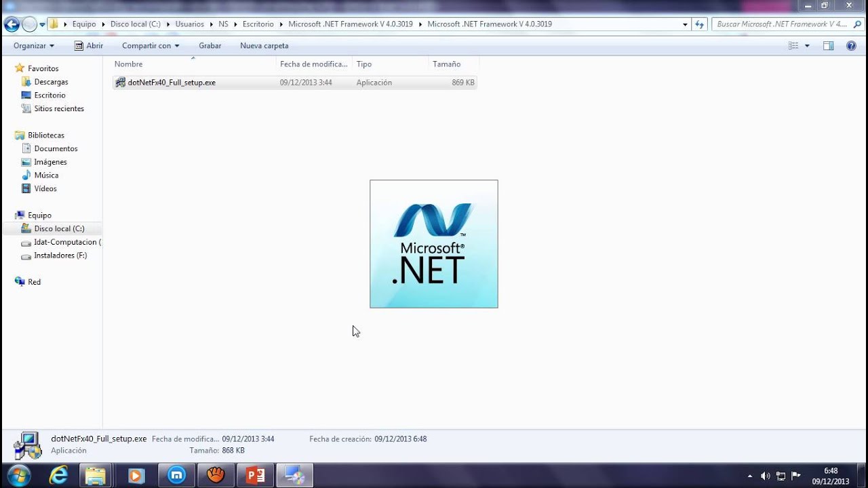Screen dimensions: 868x488
Task: Open Help with the question mark icon
Action: tap(851, 45)
